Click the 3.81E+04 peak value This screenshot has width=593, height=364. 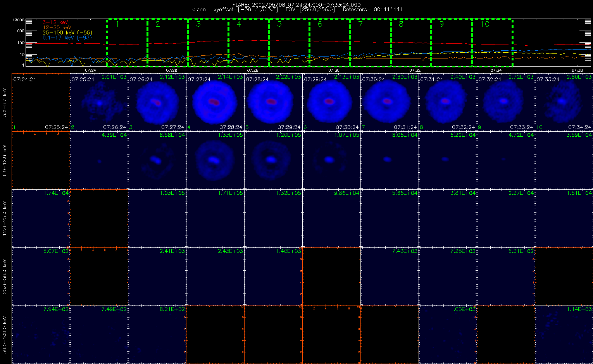(x=463, y=193)
